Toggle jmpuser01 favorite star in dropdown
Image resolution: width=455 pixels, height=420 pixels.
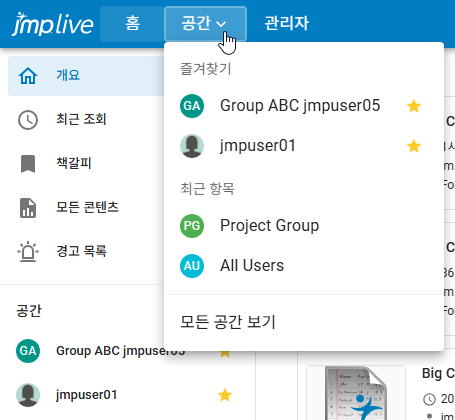414,146
